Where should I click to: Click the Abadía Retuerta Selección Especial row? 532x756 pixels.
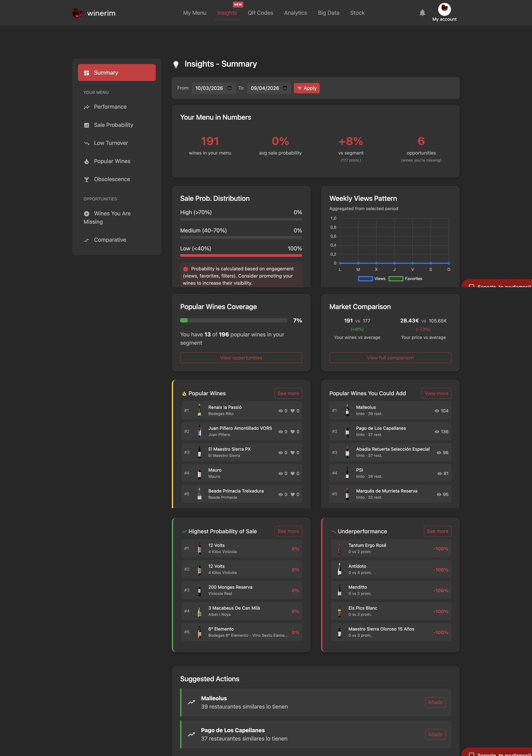click(x=390, y=452)
